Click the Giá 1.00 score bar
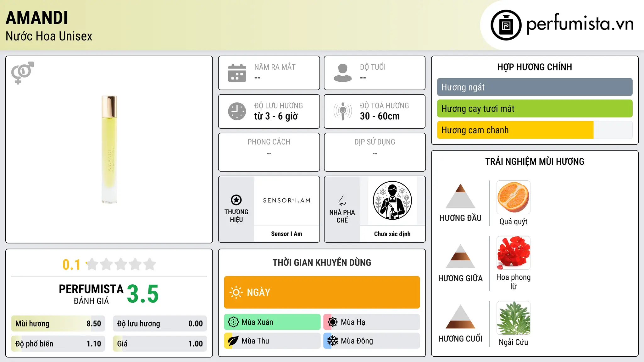The width and height of the screenshot is (644, 362). (160, 344)
